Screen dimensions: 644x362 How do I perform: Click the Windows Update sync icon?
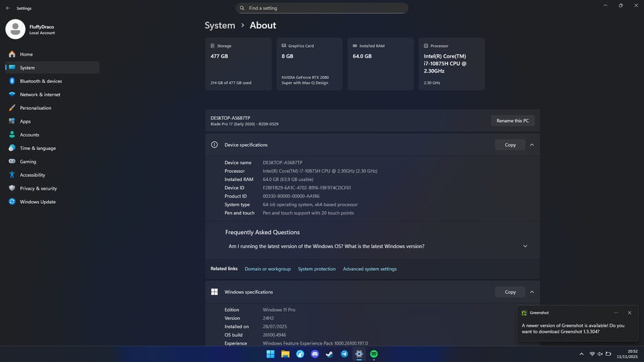point(12,202)
